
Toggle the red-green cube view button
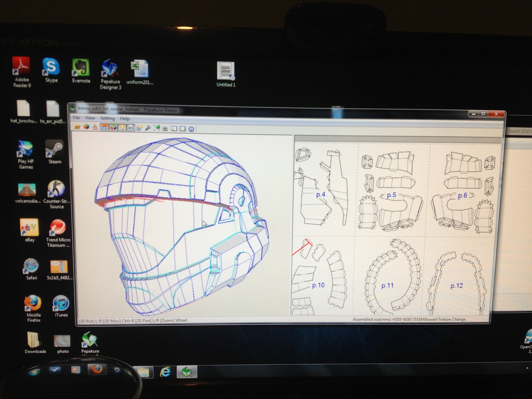(x=113, y=128)
